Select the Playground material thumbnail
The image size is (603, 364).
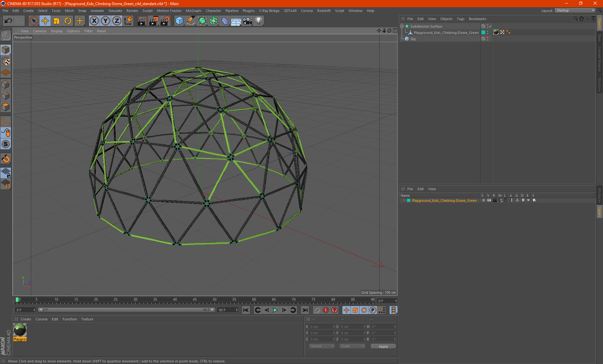[20, 330]
